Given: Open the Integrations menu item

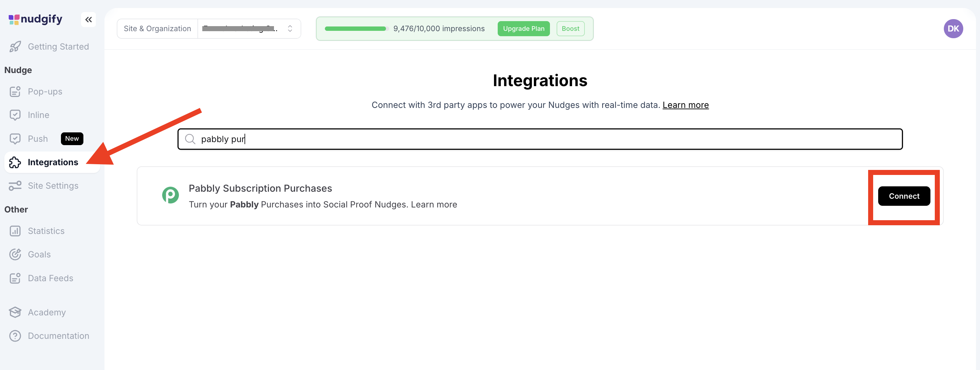Looking at the screenshot, I should pyautogui.click(x=53, y=162).
